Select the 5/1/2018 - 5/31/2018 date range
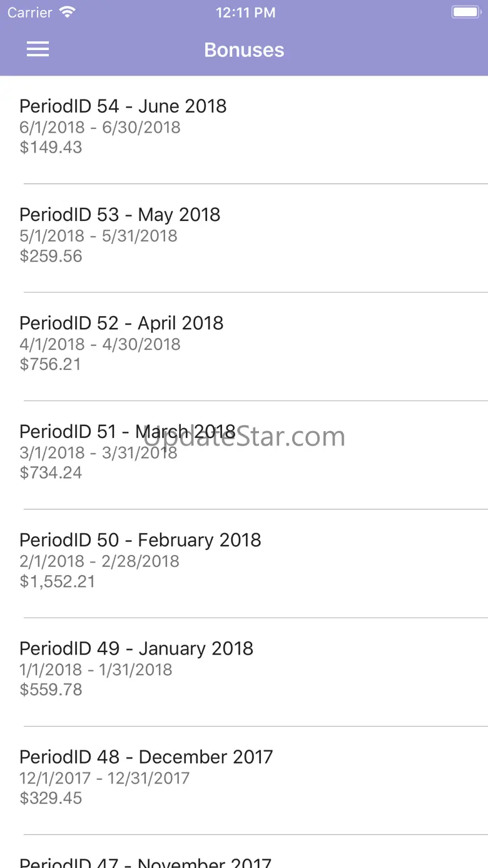Image resolution: width=488 pixels, height=868 pixels. pyautogui.click(x=98, y=236)
